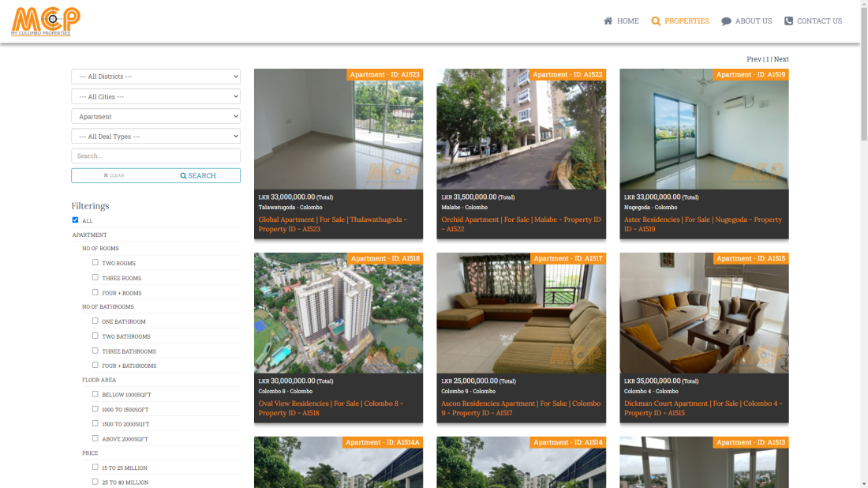Click the Apartment - ID: A1518 badge

coord(385,259)
